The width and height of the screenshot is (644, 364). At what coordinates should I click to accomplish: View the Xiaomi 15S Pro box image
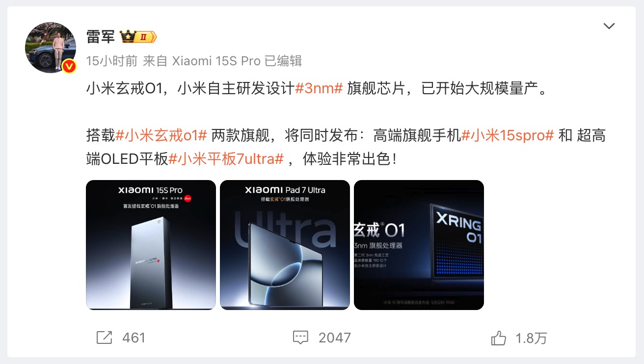[151, 245]
